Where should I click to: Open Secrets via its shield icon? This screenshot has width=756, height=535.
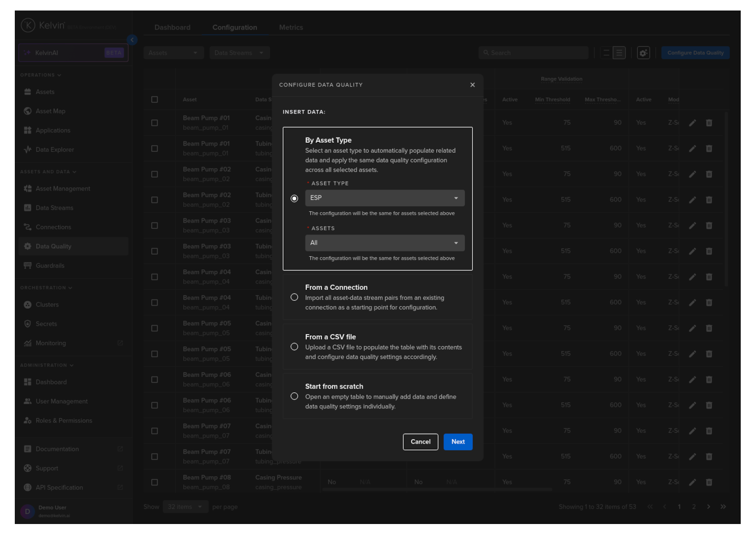click(x=28, y=324)
